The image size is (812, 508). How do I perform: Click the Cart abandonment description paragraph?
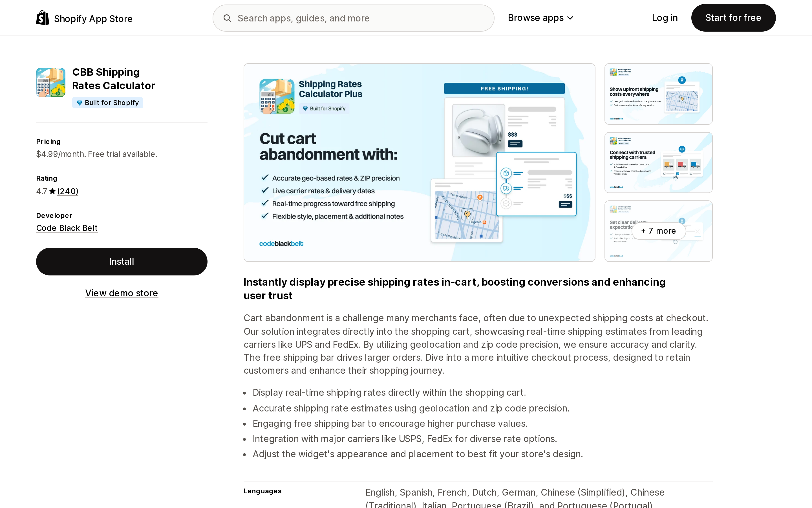pos(476,344)
